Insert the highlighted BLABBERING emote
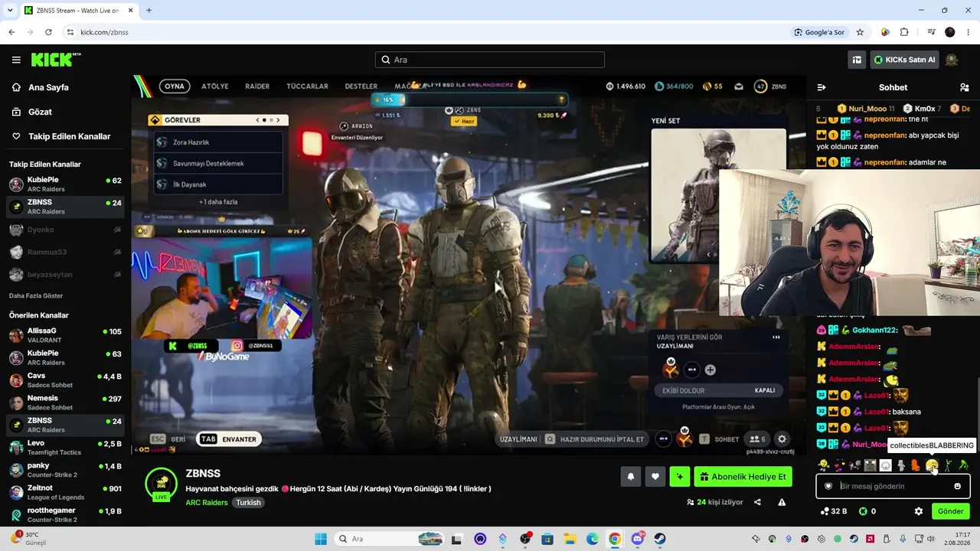Image resolution: width=980 pixels, height=551 pixels. pyautogui.click(x=932, y=465)
